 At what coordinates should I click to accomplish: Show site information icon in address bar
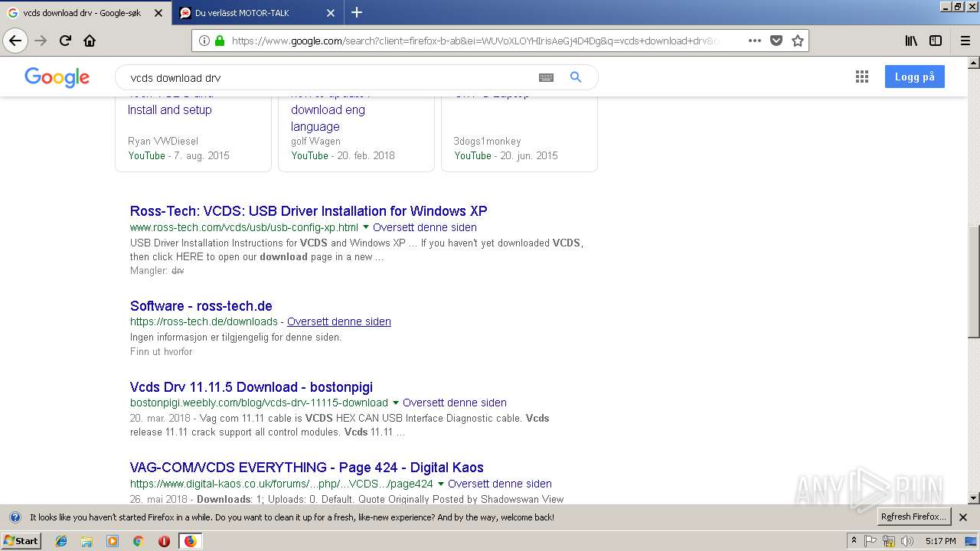click(204, 41)
